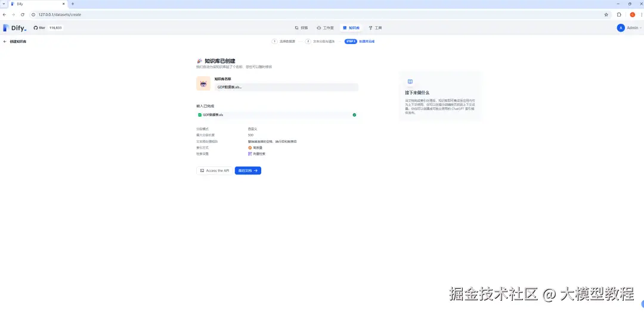Click the browser profile avatar
This screenshot has height=312, width=644.
pyautogui.click(x=633, y=14)
